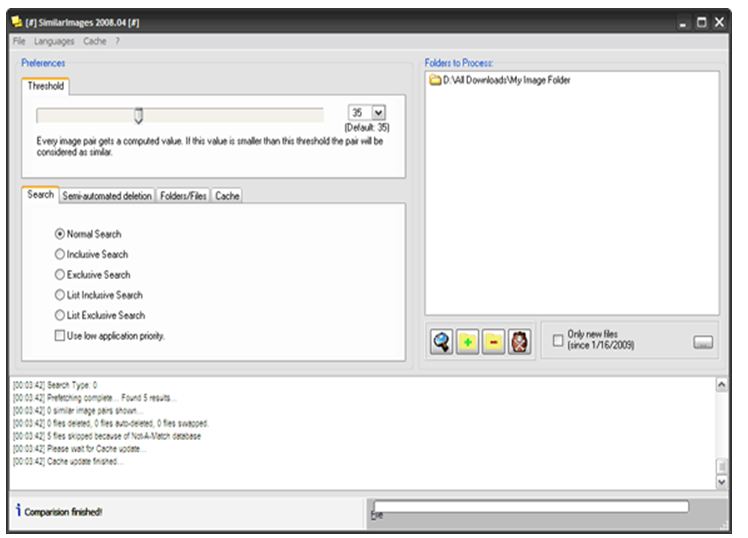Click the threshold slider handle
Image resolution: width=748 pixels, height=538 pixels.
[138, 115]
